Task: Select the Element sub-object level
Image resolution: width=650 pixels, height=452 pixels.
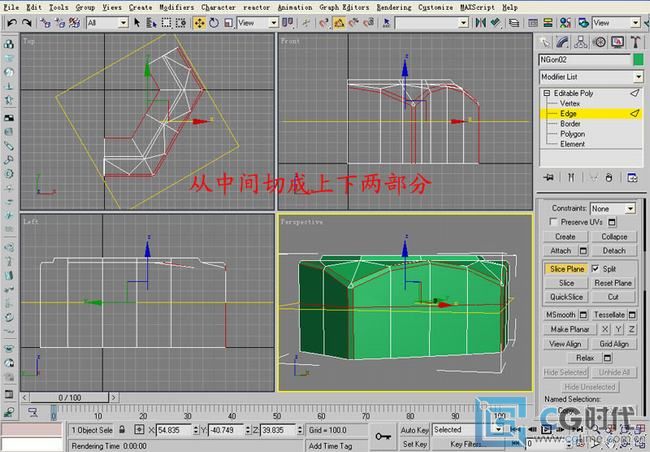Action: pos(572,144)
